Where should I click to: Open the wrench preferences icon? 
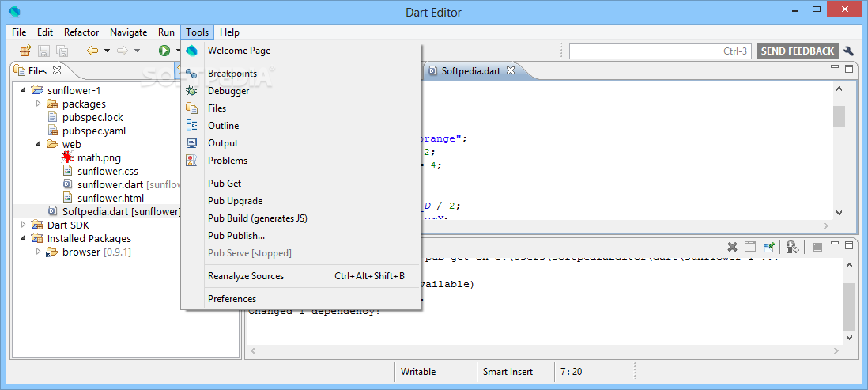pos(848,51)
